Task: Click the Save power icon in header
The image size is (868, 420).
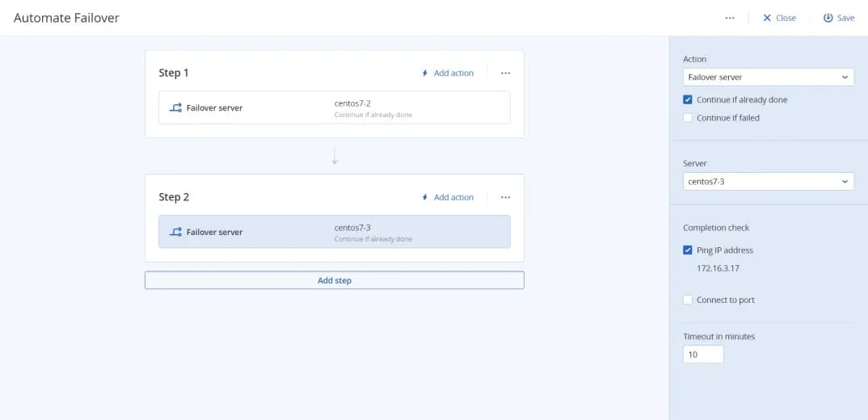Action: (x=828, y=18)
